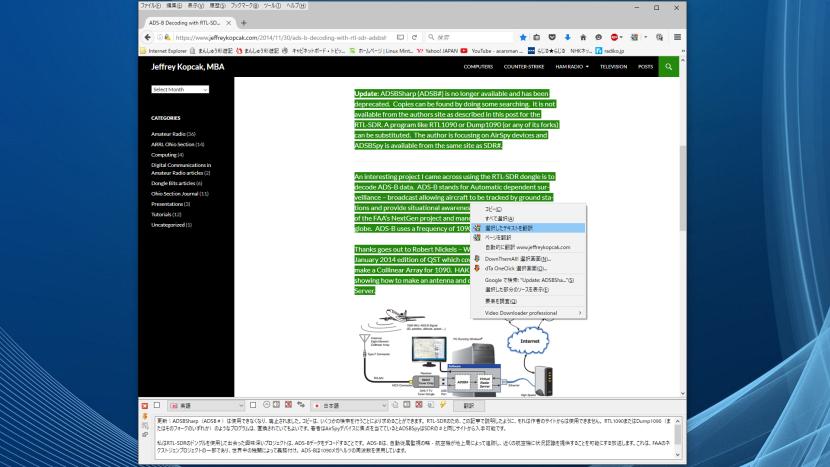
Task: Click the red clear icon after source language
Action: [288, 405]
